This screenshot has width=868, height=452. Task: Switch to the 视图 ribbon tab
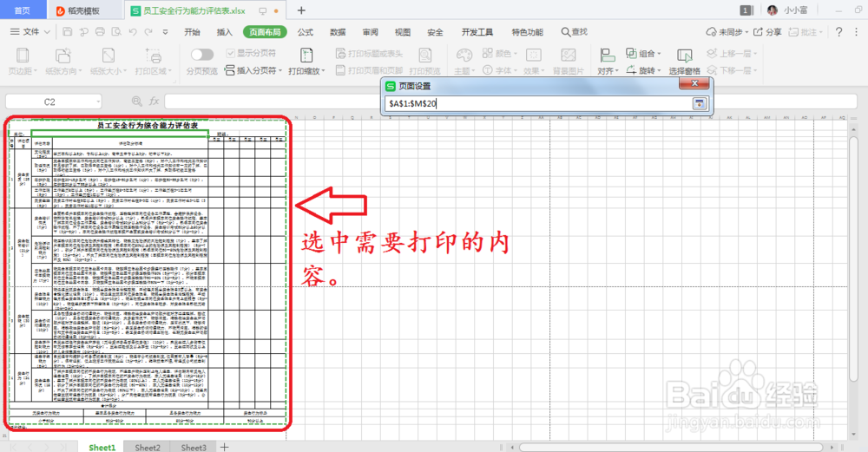[x=403, y=32]
